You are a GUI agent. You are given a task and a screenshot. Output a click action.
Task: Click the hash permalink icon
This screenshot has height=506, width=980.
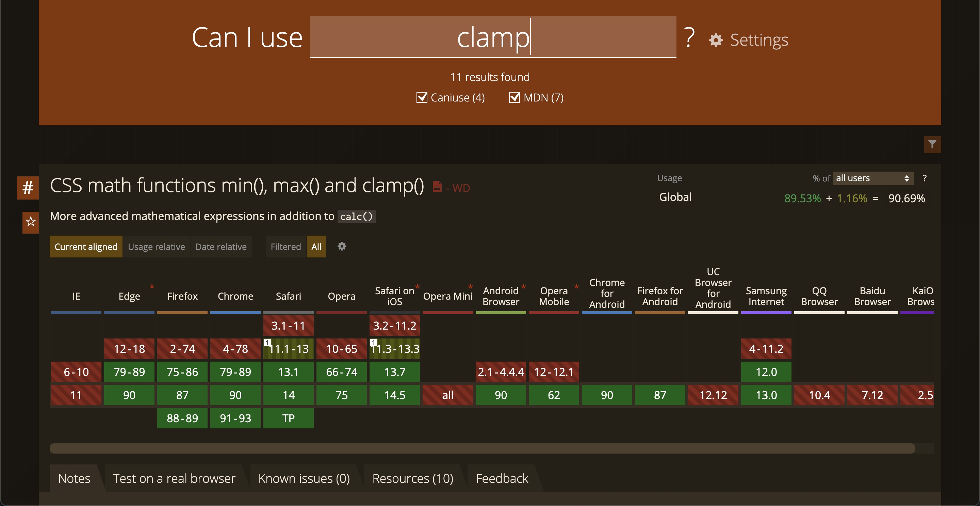click(28, 188)
